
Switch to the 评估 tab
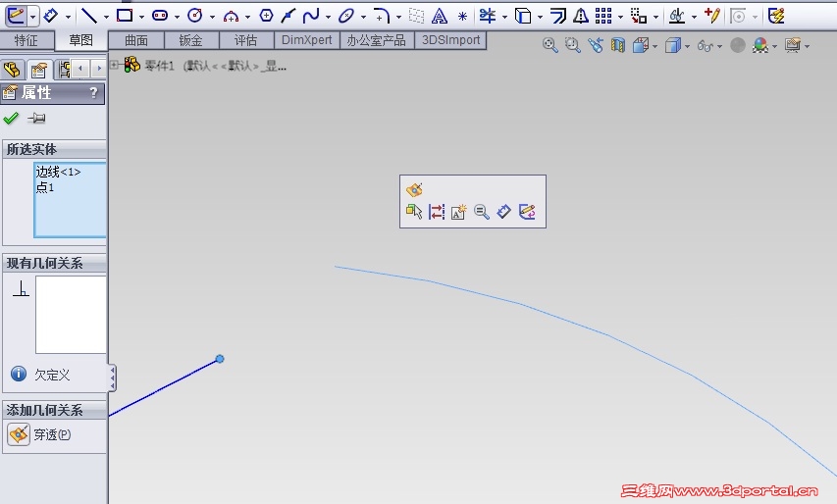point(246,40)
